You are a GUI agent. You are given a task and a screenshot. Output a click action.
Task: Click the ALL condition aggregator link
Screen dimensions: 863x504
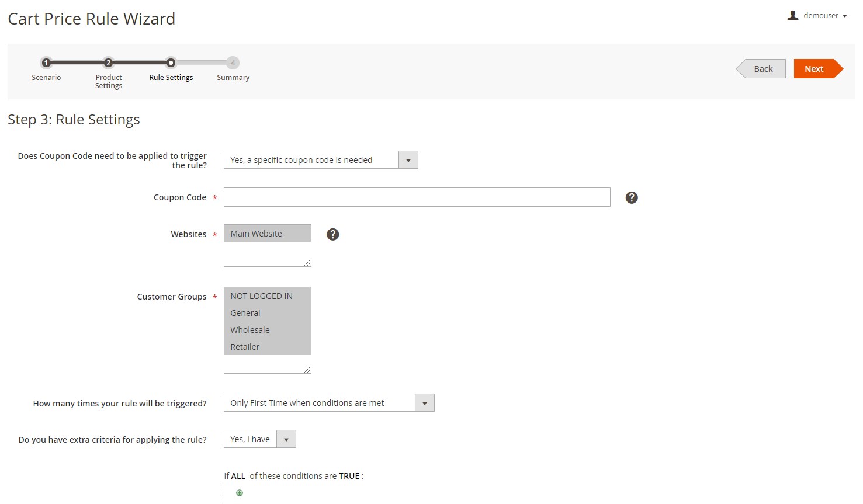238,476
